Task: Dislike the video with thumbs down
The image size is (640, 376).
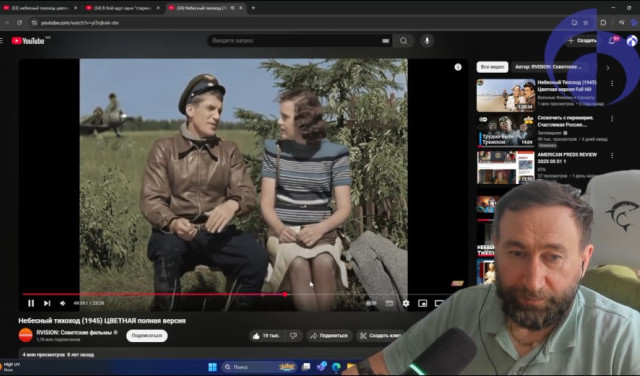Action: pyautogui.click(x=293, y=336)
